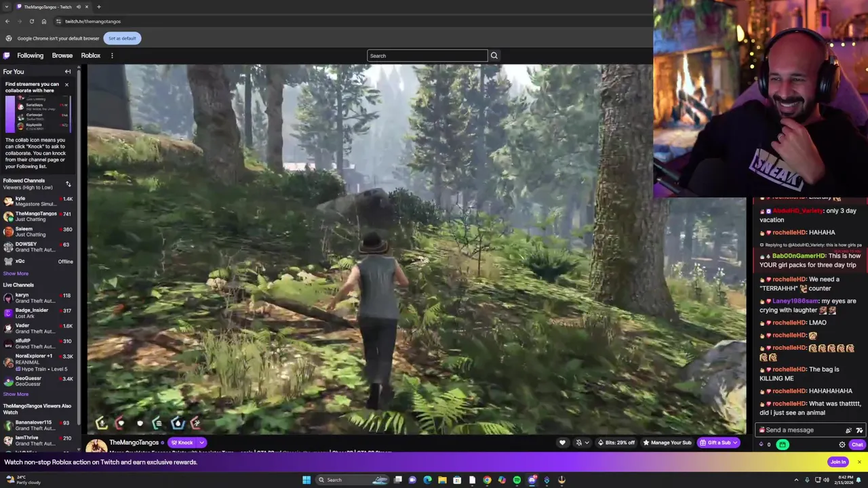Open NoraExplorer REANIMAL channel
Image resolution: width=868 pixels, height=488 pixels.
[38, 362]
